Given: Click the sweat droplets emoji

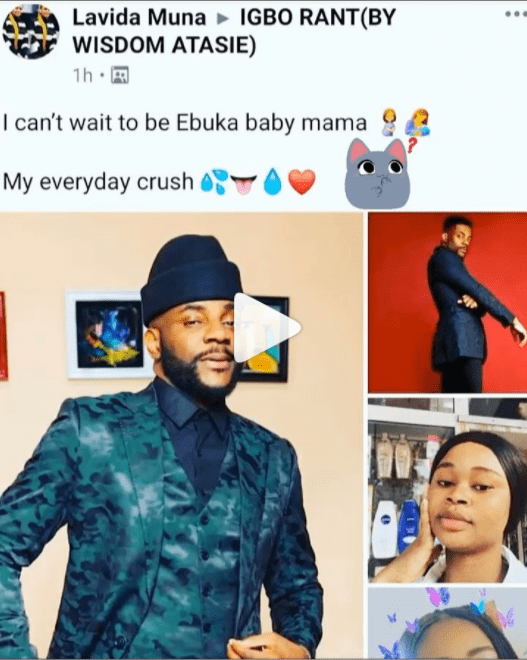Looking at the screenshot, I should pyautogui.click(x=214, y=182).
